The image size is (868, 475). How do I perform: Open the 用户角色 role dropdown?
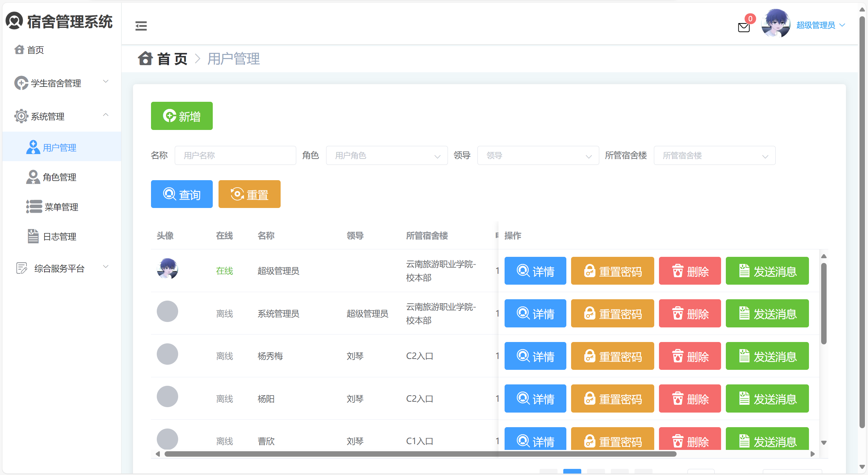pos(386,155)
